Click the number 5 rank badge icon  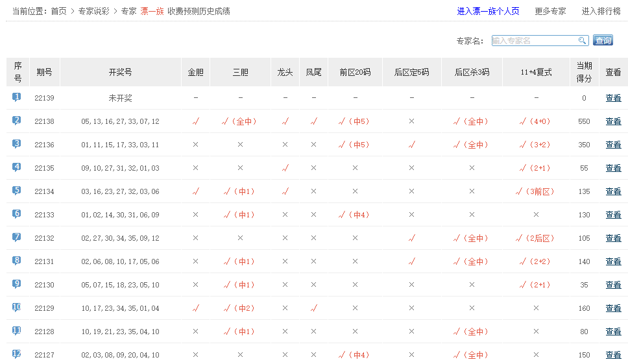click(17, 191)
